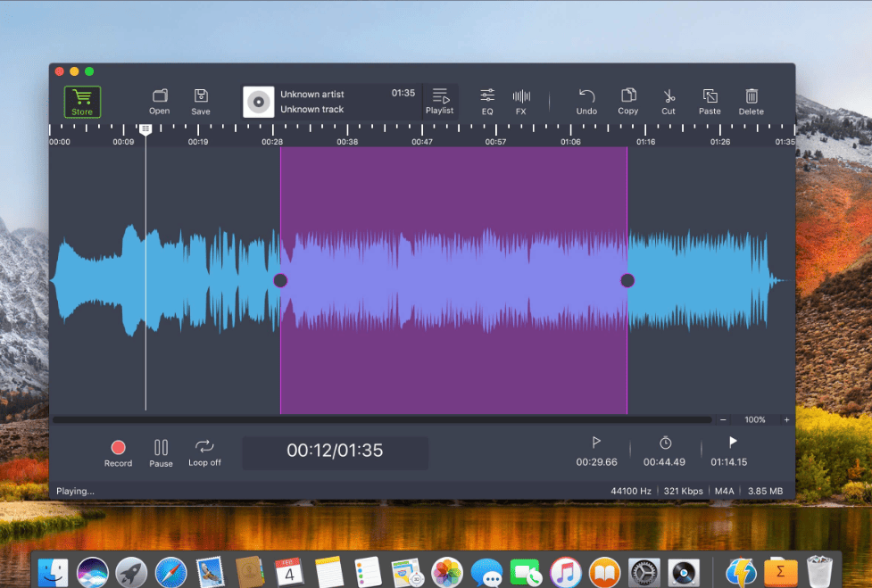Click the playhead marker on the ruler
This screenshot has width=872, height=588.
pyautogui.click(x=145, y=129)
